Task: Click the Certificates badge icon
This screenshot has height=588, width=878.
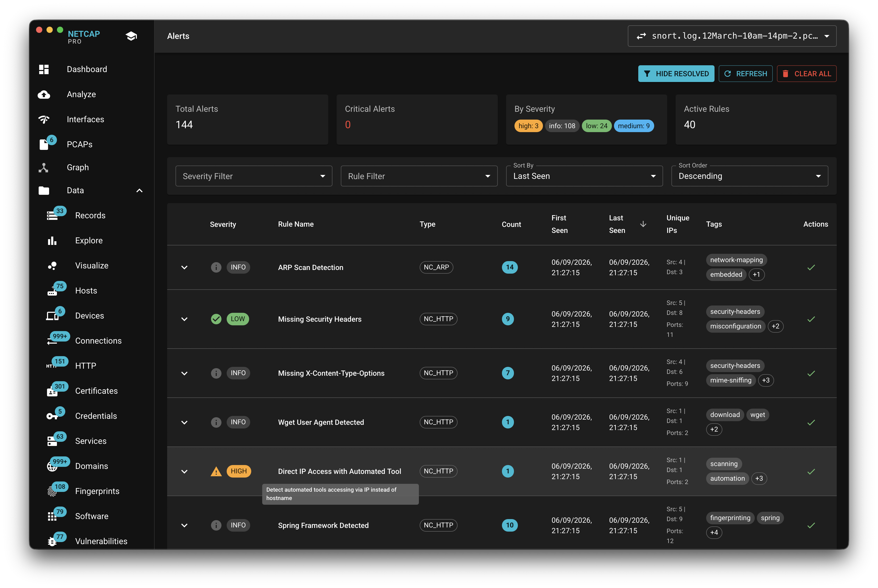Action: 52,392
